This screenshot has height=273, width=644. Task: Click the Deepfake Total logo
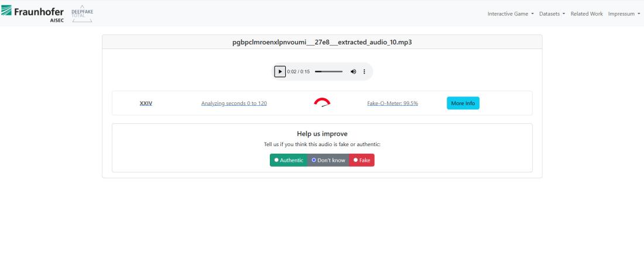click(81, 13)
